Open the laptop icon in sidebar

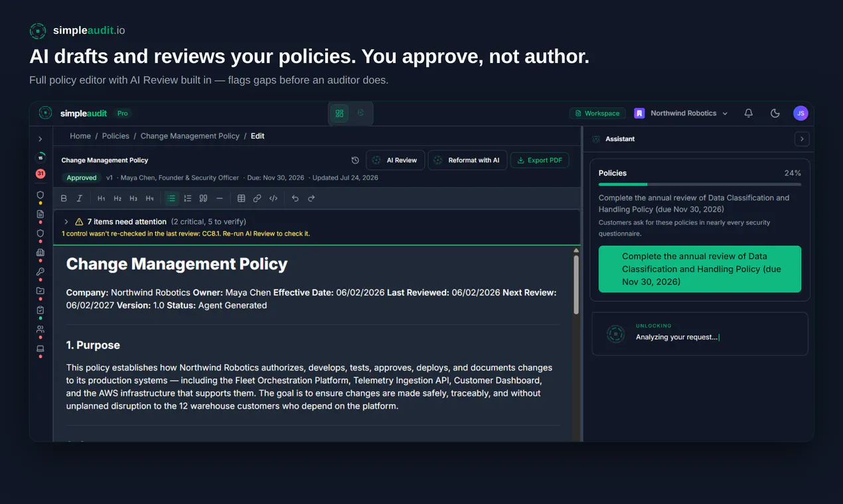coord(40,349)
